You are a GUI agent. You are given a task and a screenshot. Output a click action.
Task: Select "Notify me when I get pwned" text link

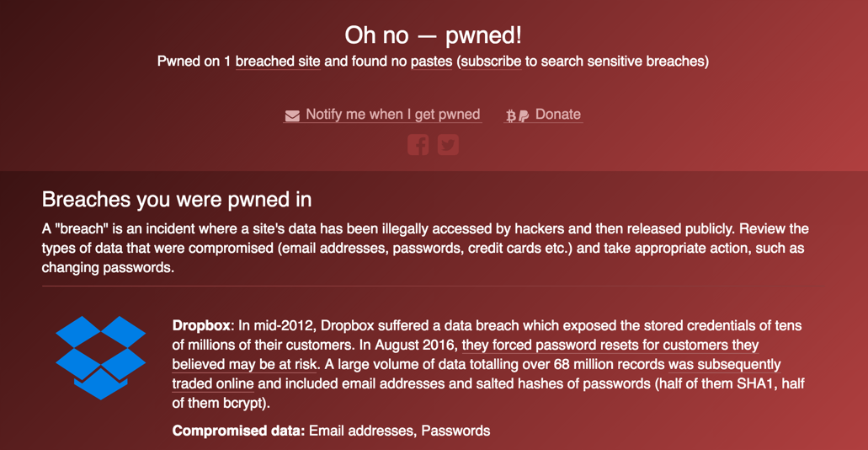[x=393, y=115]
